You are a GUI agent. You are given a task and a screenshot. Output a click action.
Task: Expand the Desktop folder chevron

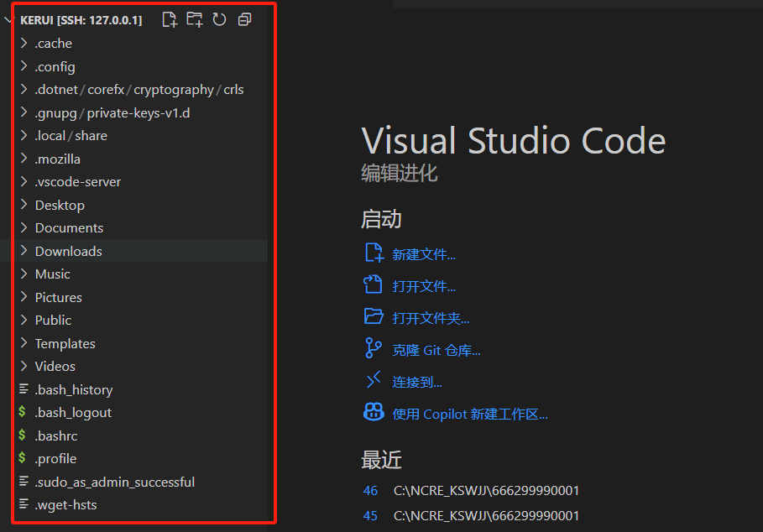click(24, 205)
